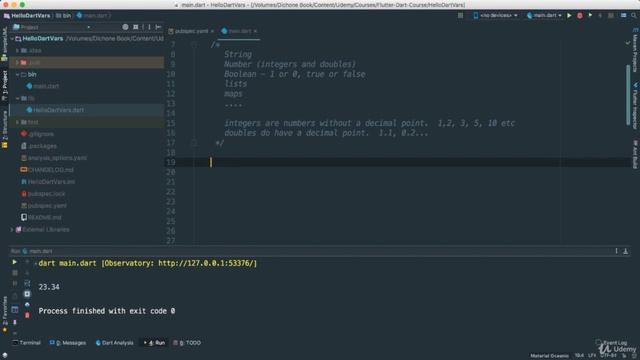The height and width of the screenshot is (360, 640).
Task: Click the layout icon left of search
Action: [624, 16]
